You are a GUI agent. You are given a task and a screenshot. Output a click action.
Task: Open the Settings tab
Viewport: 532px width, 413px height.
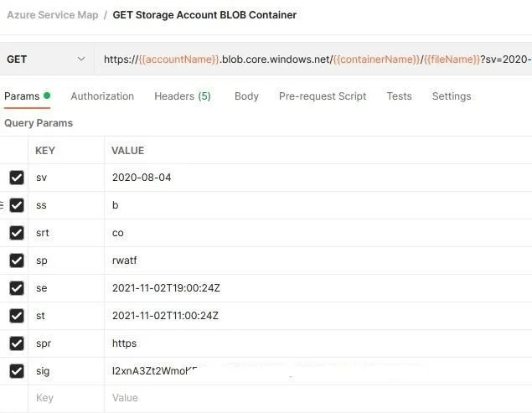point(452,96)
